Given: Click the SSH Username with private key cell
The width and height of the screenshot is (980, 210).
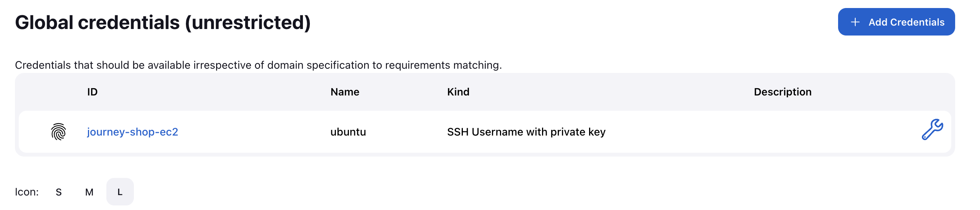Looking at the screenshot, I should coord(526,132).
